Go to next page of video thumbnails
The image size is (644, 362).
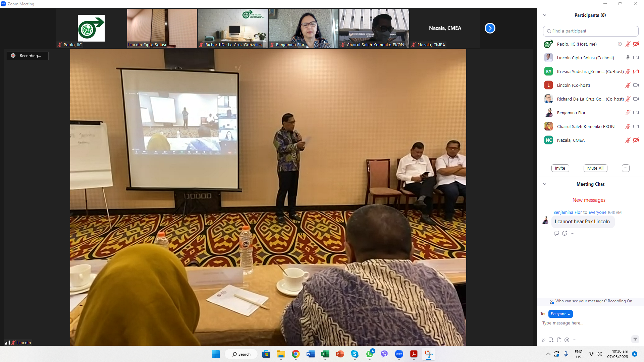pyautogui.click(x=490, y=28)
